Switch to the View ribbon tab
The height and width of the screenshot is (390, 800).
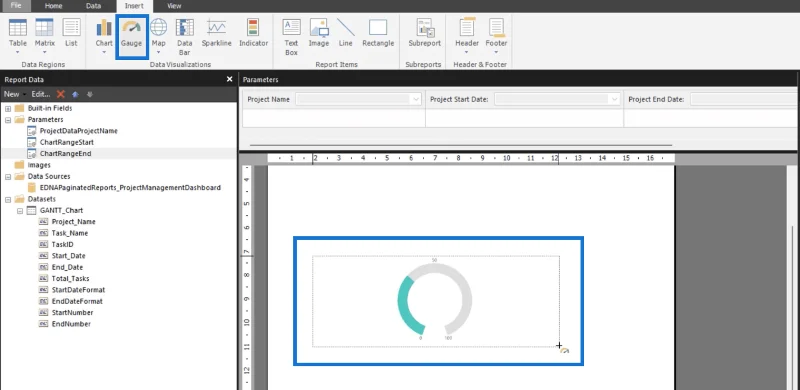[174, 6]
